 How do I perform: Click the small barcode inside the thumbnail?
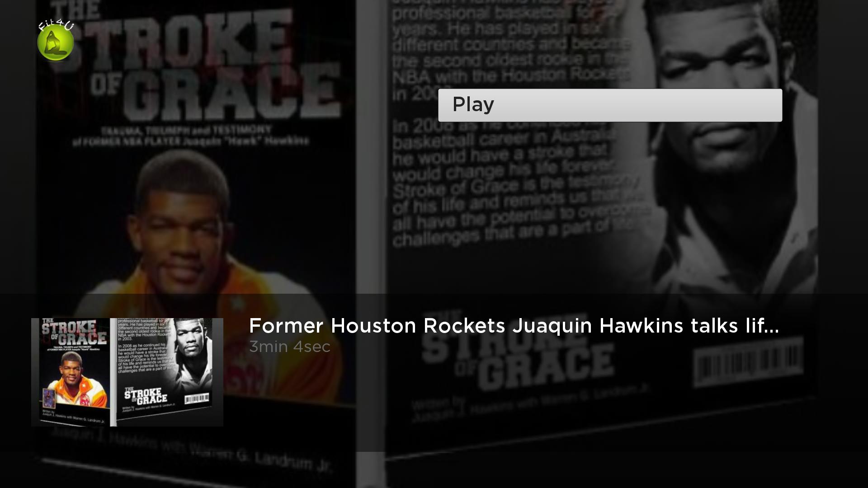point(197,399)
